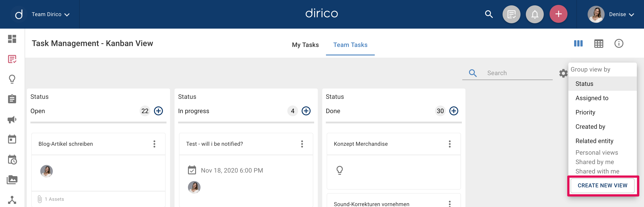Click the Nov 18, 2020 6:00 PM due date
The height and width of the screenshot is (207, 644).
232,170
